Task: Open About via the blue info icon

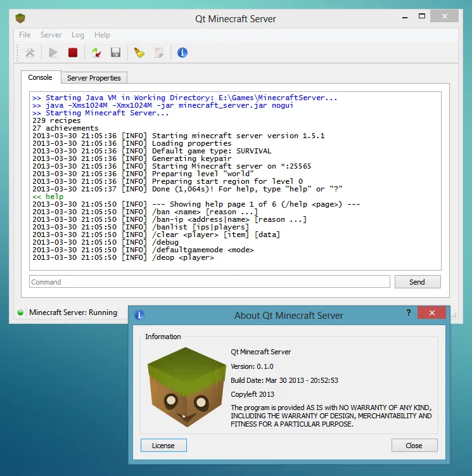Action: [182, 53]
